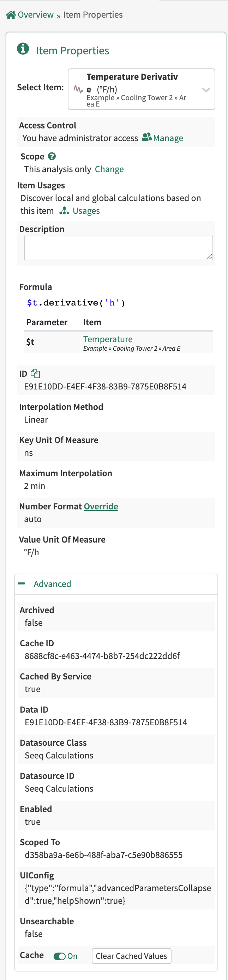Collapse the Advanced section header
The height and width of the screenshot is (980, 228).
point(52,584)
